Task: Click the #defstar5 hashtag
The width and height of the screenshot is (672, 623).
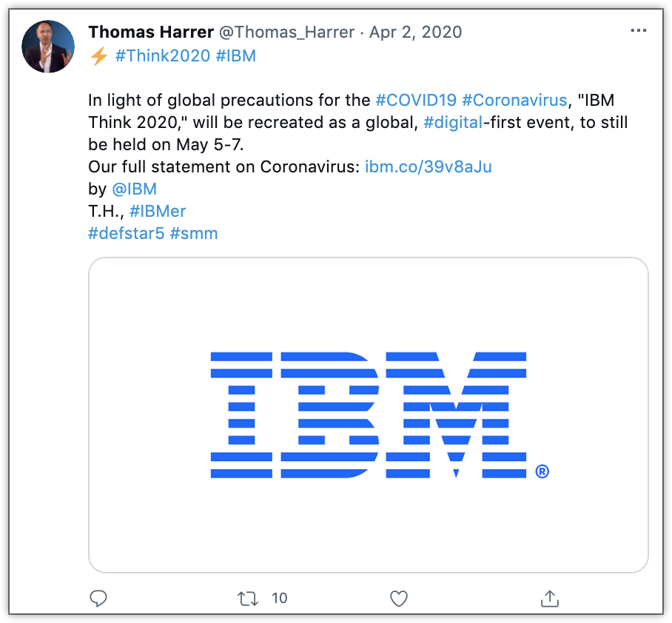Action: tap(125, 233)
